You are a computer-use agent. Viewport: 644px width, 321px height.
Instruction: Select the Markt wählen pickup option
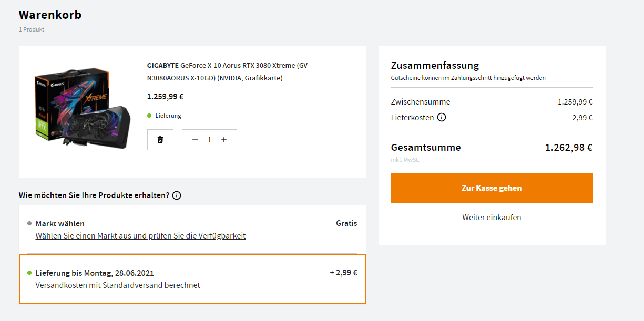point(60,223)
